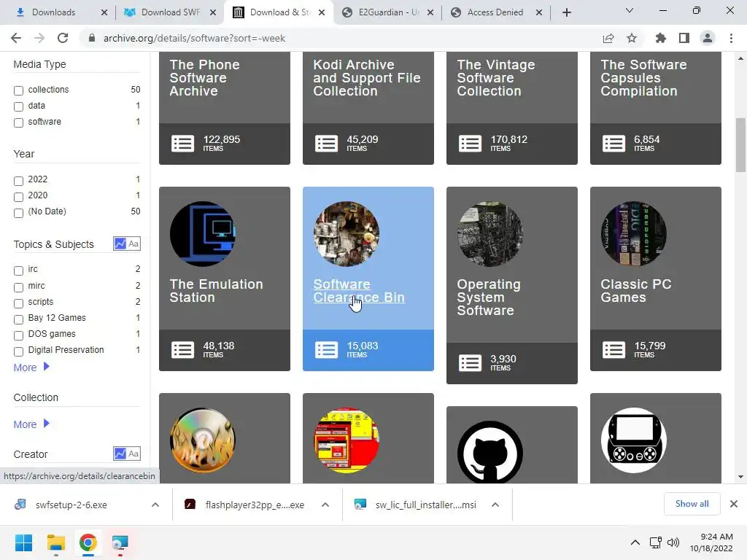
Task: Check the DOS games topic filter
Action: coord(18,335)
